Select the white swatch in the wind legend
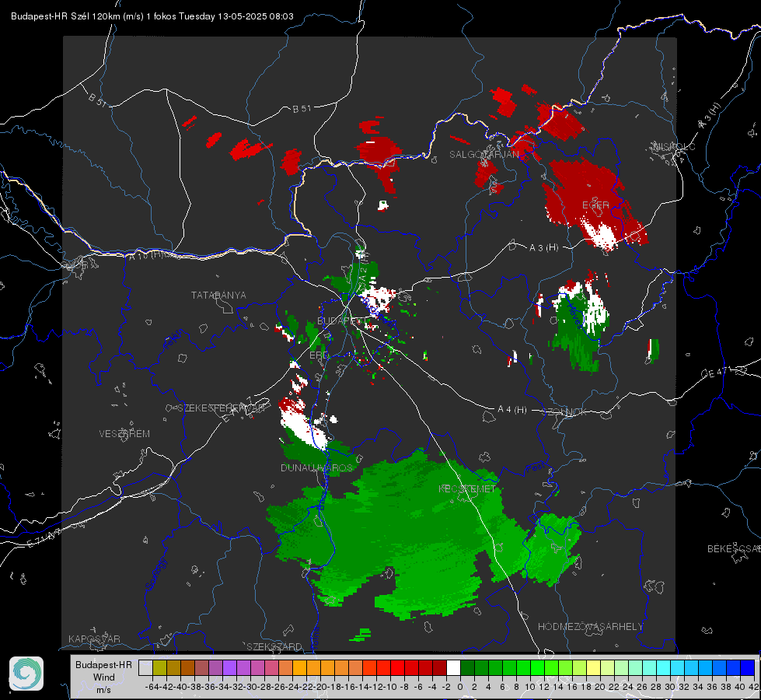The width and height of the screenshot is (761, 700). (x=453, y=667)
